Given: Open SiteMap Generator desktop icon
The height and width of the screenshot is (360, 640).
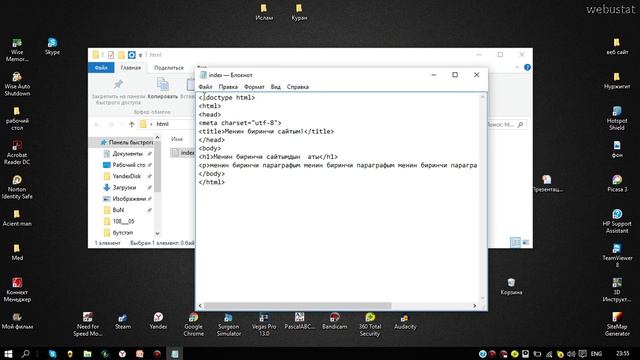Looking at the screenshot, I should 617,324.
